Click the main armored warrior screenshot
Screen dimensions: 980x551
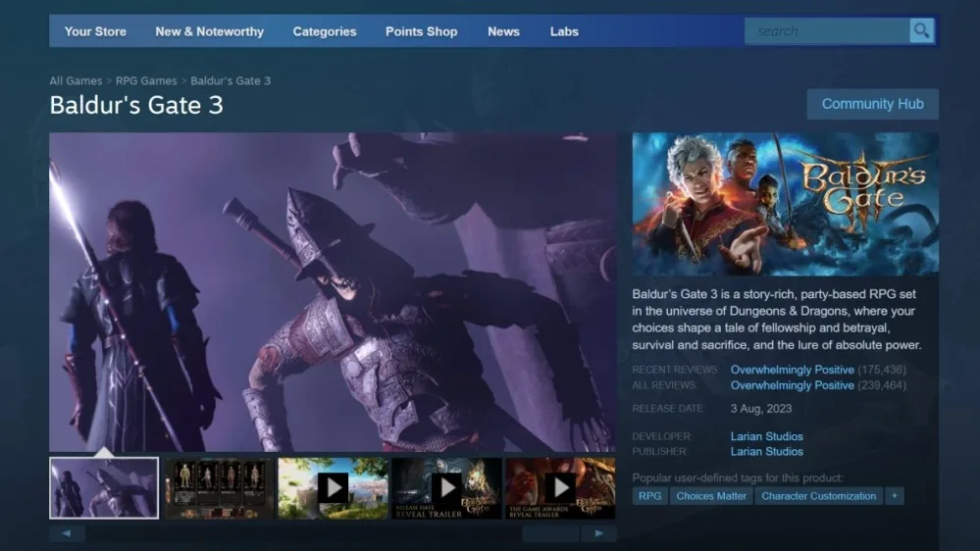(333, 292)
